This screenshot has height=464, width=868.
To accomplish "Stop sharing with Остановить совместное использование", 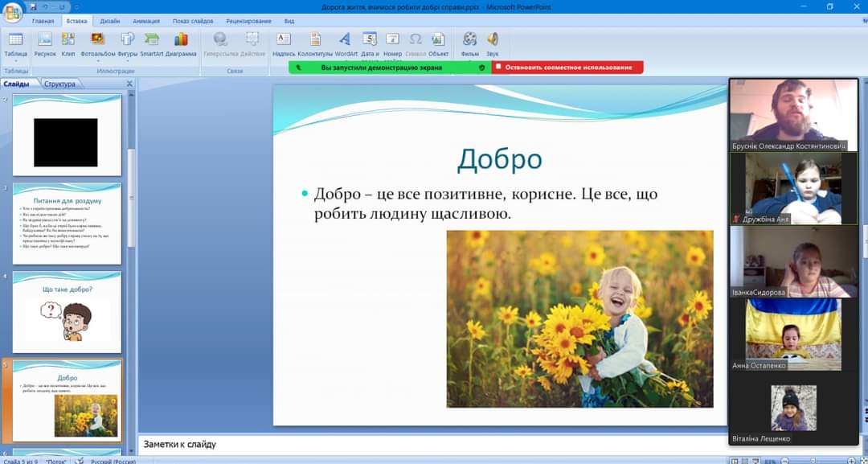I will coord(567,68).
